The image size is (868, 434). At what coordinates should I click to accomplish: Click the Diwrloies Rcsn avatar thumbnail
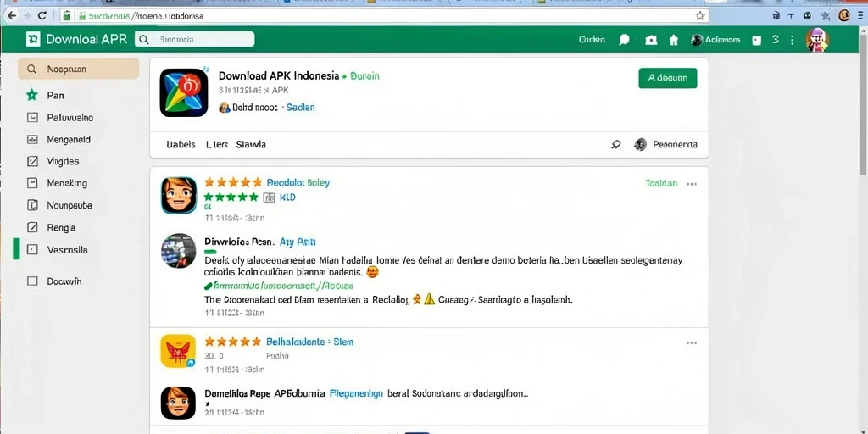(x=178, y=251)
